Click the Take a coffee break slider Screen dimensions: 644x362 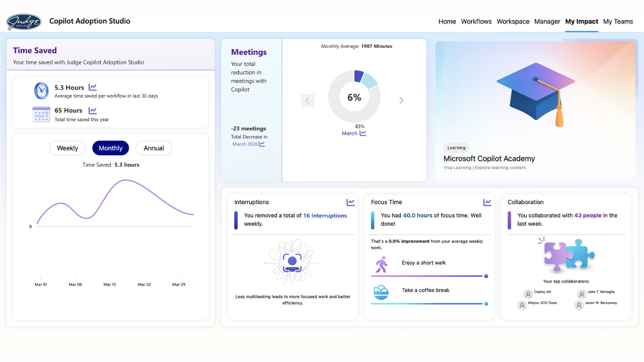429,304
